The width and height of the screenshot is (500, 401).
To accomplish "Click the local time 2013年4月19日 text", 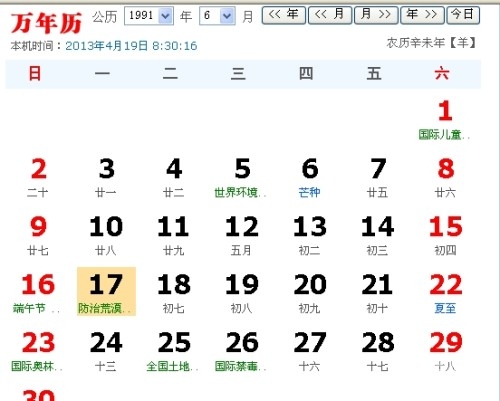I will 131,46.
